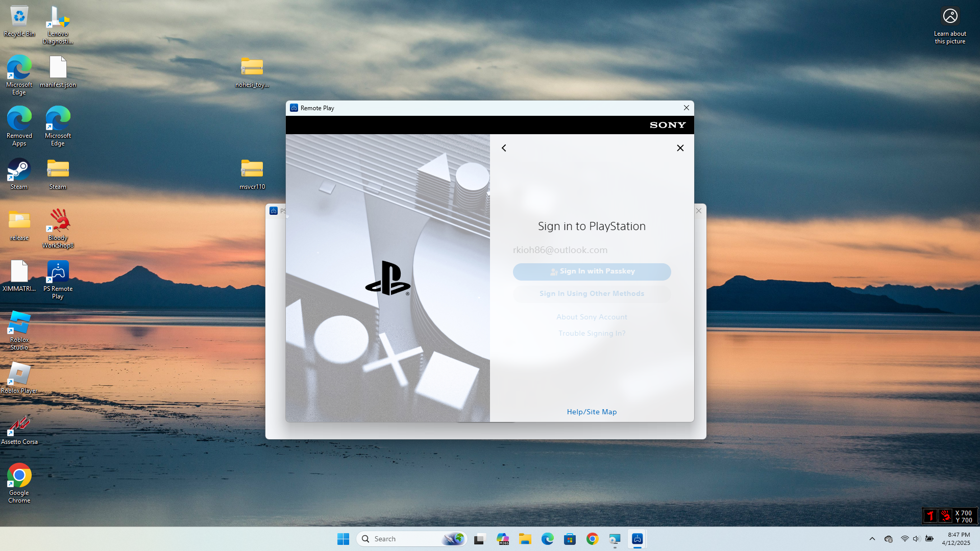The image size is (980, 551).
Task: Select the XIMMATRI file on desktop
Action: [19, 277]
